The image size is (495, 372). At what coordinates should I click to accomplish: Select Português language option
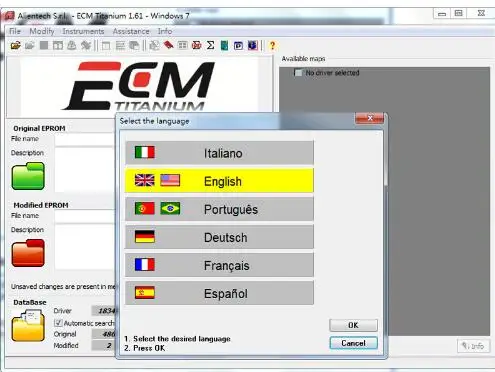pos(219,209)
